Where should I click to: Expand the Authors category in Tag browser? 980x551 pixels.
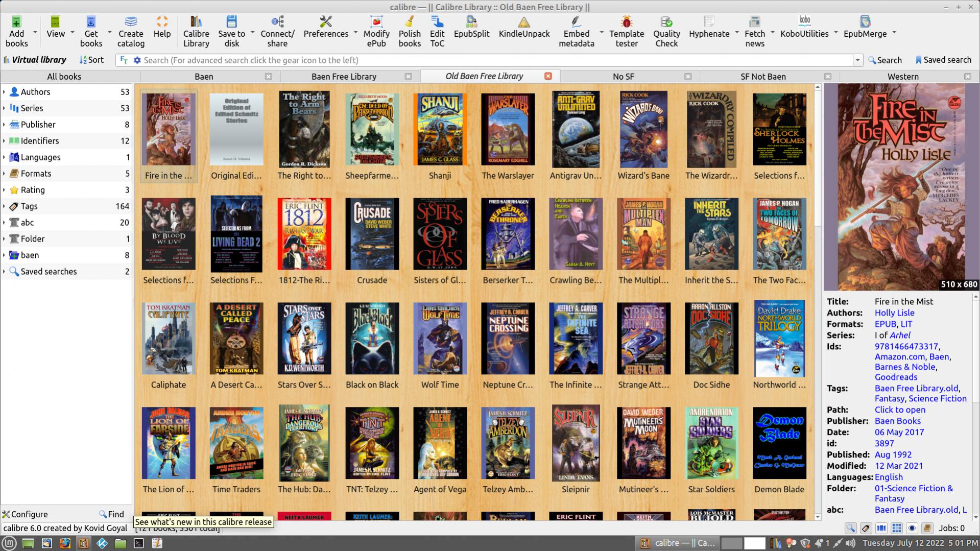coord(4,92)
